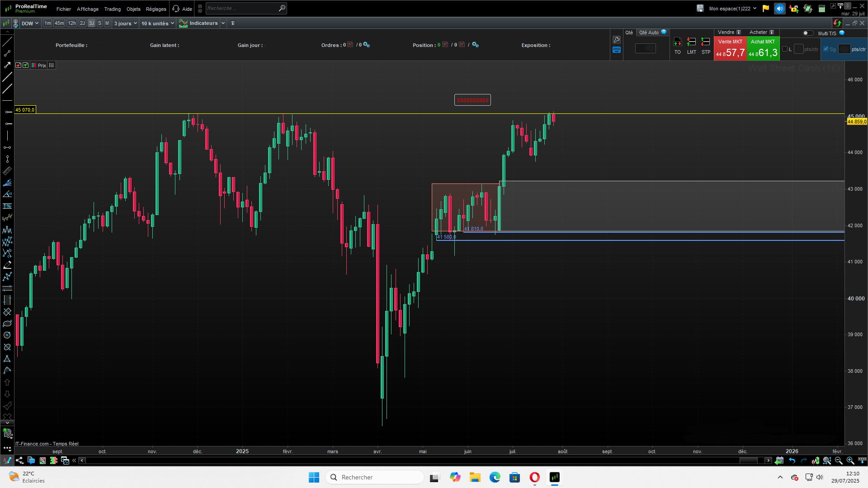Open the DOW instrument dropdown

pos(30,23)
